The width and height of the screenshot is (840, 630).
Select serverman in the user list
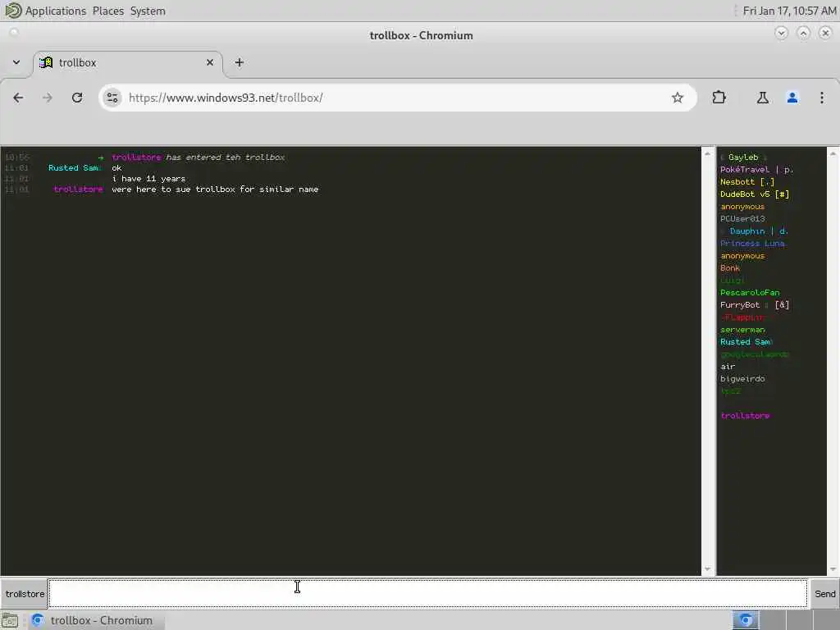742,330
